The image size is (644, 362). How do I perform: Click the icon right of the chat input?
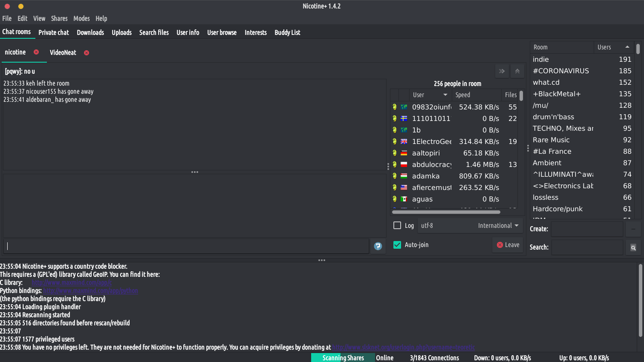click(x=378, y=246)
